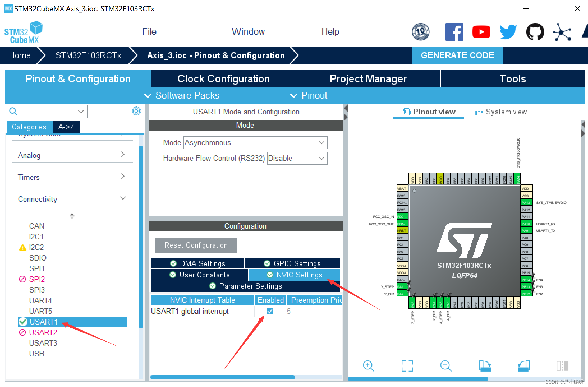Open the Hardware Flow Control dropdown

coord(297,158)
